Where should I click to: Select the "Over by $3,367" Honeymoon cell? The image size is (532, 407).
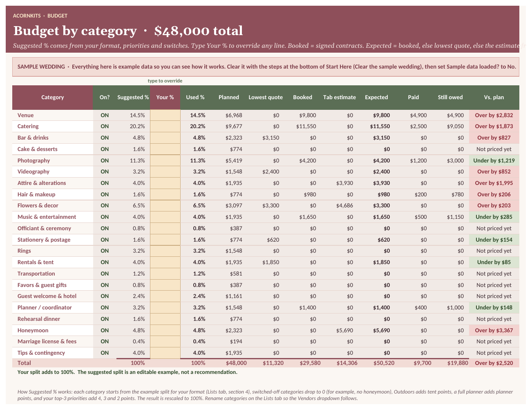[494, 330]
